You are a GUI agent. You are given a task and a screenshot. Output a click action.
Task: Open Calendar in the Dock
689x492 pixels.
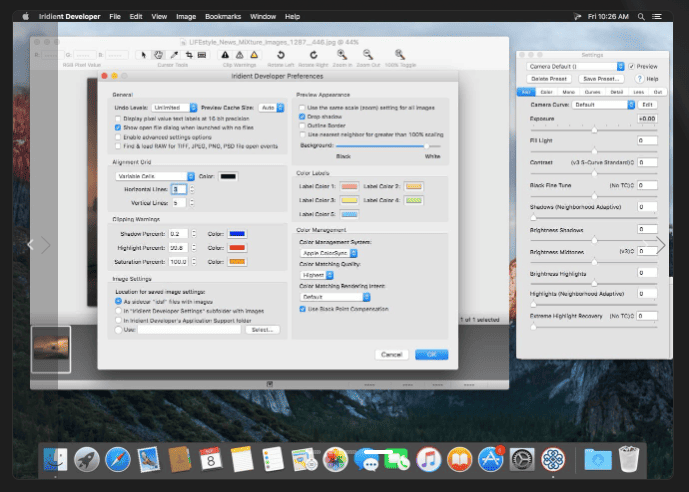[211, 459]
